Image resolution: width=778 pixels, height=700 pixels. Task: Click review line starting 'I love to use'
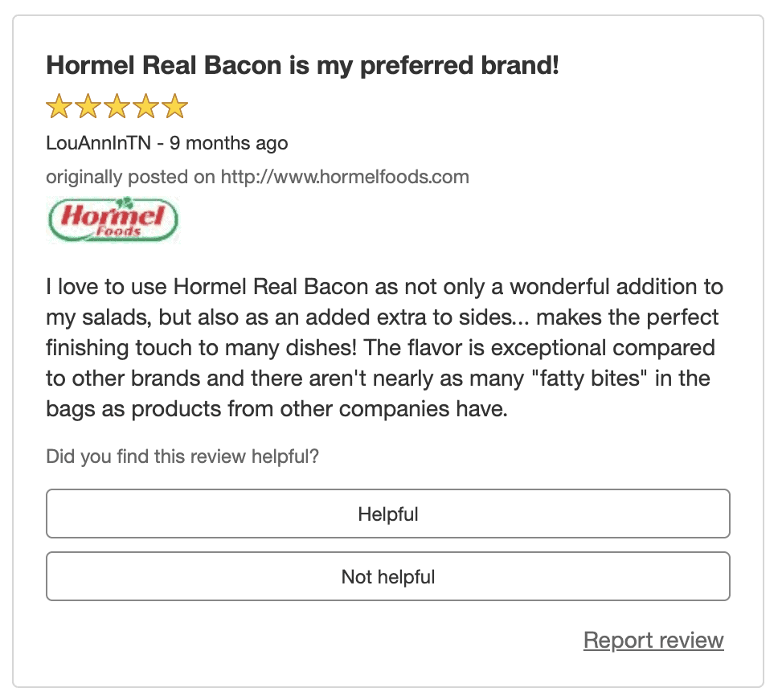[384, 287]
